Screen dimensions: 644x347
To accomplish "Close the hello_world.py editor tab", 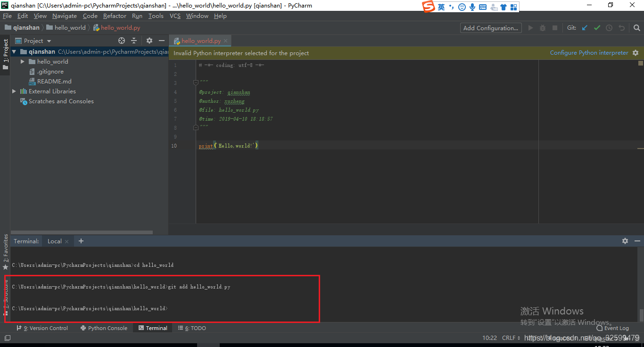I will click(x=226, y=41).
